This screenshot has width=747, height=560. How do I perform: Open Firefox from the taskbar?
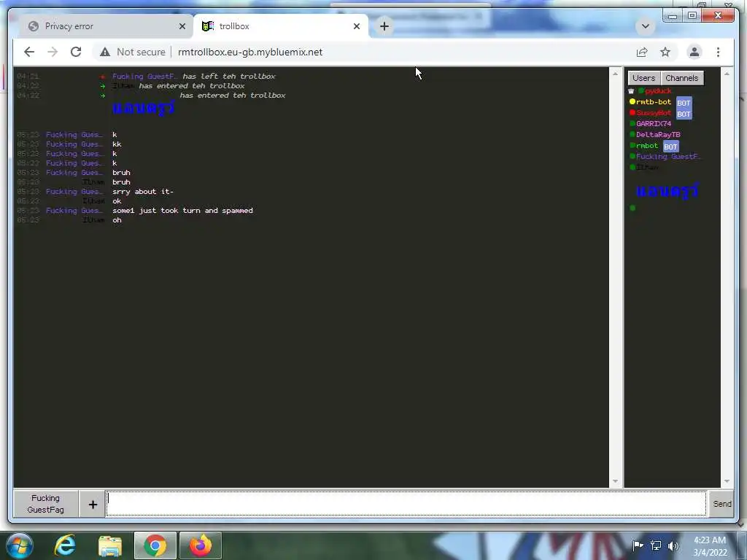click(200, 545)
